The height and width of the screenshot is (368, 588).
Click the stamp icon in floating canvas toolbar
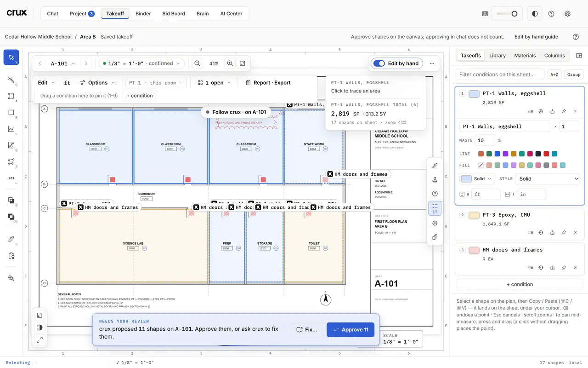point(435,179)
